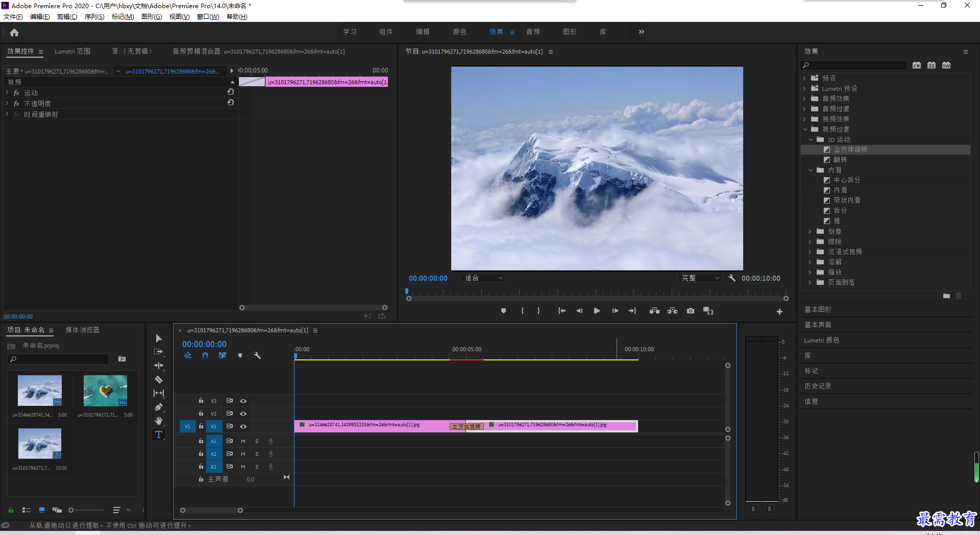The image size is (980, 535).
Task: Open the 适合 zoom level dropdown
Action: 483,278
